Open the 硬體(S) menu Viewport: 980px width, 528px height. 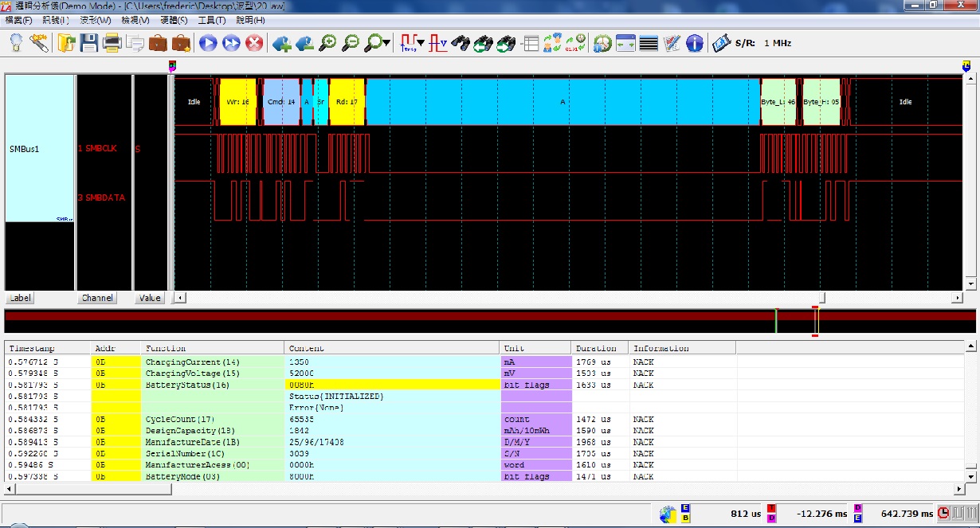pos(174,20)
